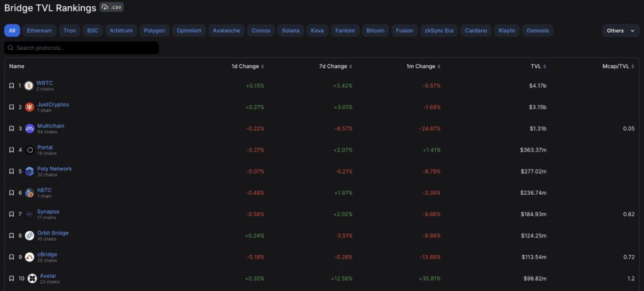This screenshot has width=644, height=291.
Task: Filter by Bitcoin chain
Action: coord(375,31)
